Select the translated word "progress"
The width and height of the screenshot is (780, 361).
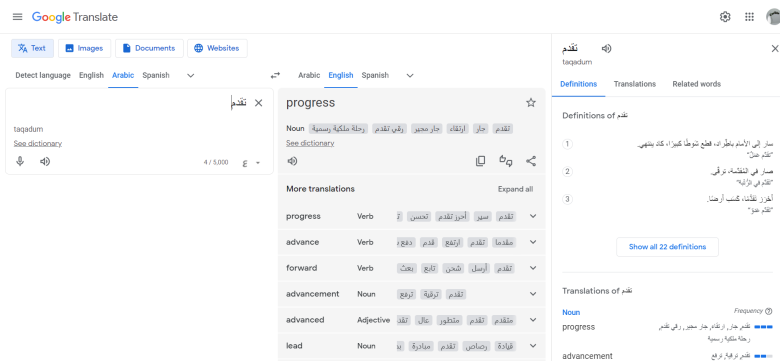(310, 103)
